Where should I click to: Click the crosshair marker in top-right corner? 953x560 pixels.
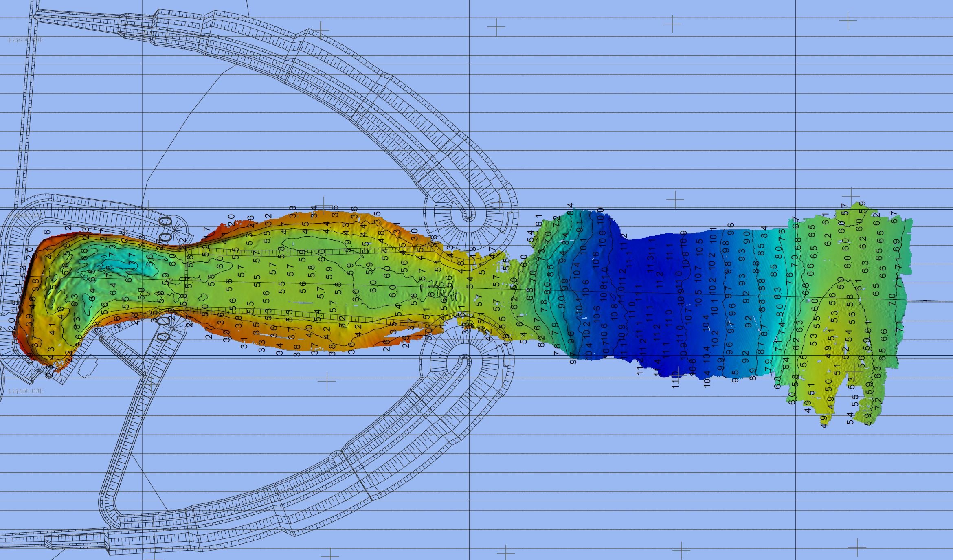point(848,21)
